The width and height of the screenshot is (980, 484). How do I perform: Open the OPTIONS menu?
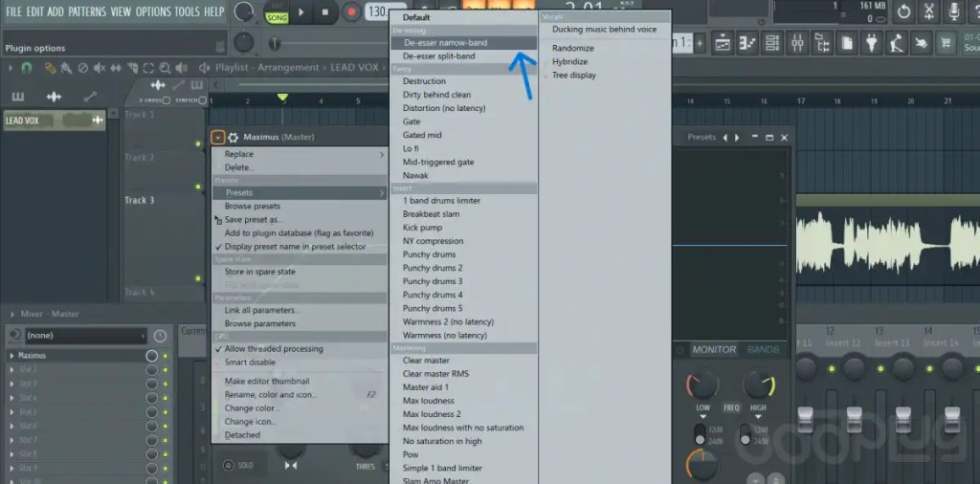pos(153,11)
